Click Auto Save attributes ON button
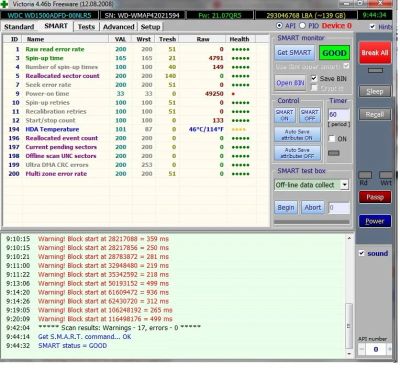 pyautogui.click(x=297, y=135)
